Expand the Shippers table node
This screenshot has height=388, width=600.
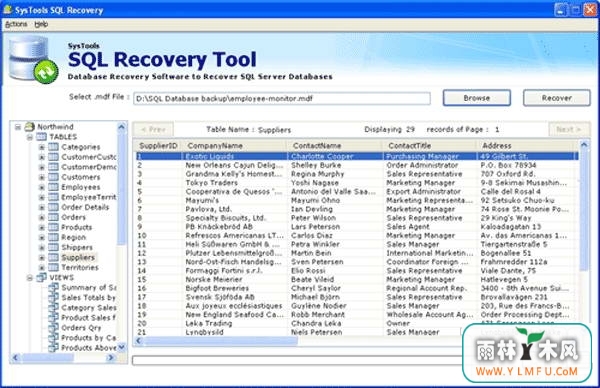point(42,247)
